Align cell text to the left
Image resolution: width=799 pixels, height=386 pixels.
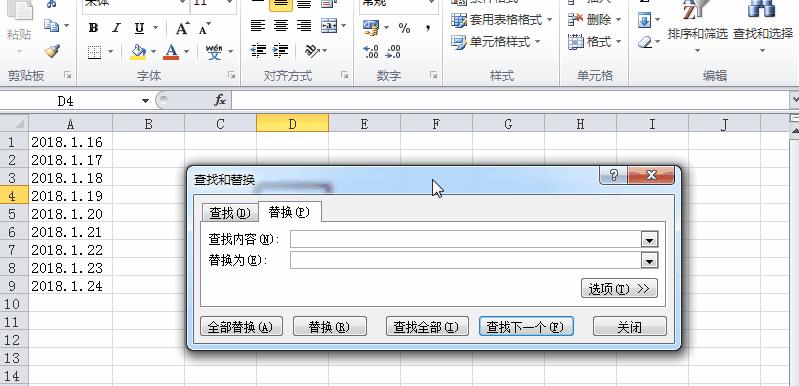tap(258, 25)
